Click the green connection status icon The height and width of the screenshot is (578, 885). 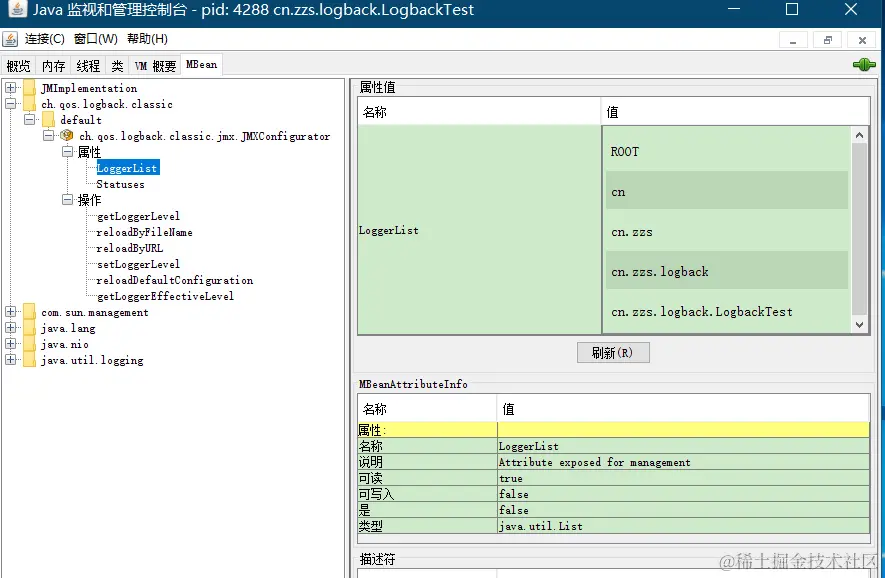point(862,64)
